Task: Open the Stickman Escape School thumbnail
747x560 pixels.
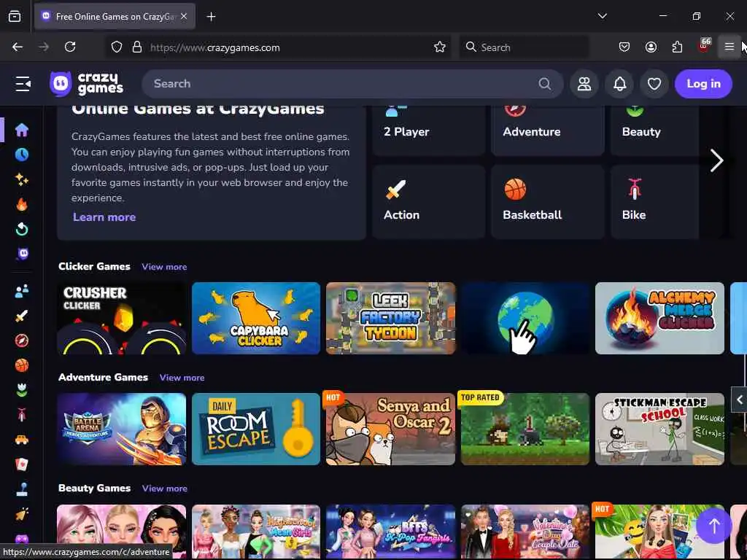Action: (659, 429)
